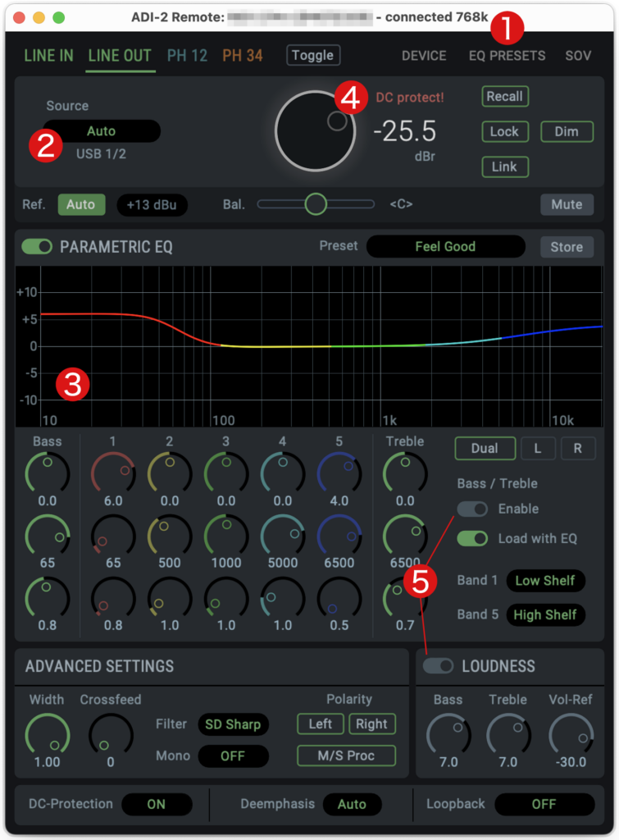Viewport: 619px width, 840px height.
Task: Click Band 1 frequency knob 65
Action: (113, 536)
